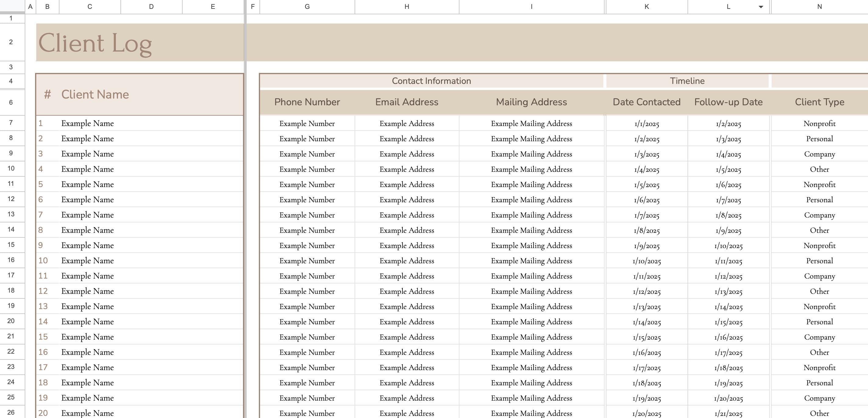Image resolution: width=868 pixels, height=418 pixels.
Task: Select client number 5 cell
Action: click(x=48, y=184)
